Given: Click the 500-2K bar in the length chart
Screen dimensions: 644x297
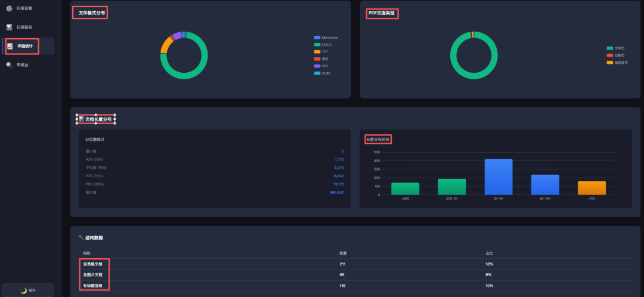Looking at the screenshot, I should (x=452, y=187).
